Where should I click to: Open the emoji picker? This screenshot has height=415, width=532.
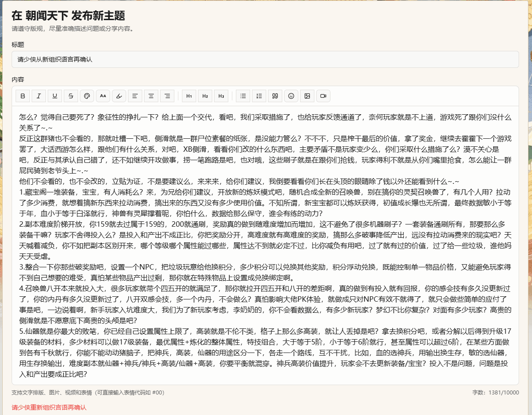[x=291, y=96]
